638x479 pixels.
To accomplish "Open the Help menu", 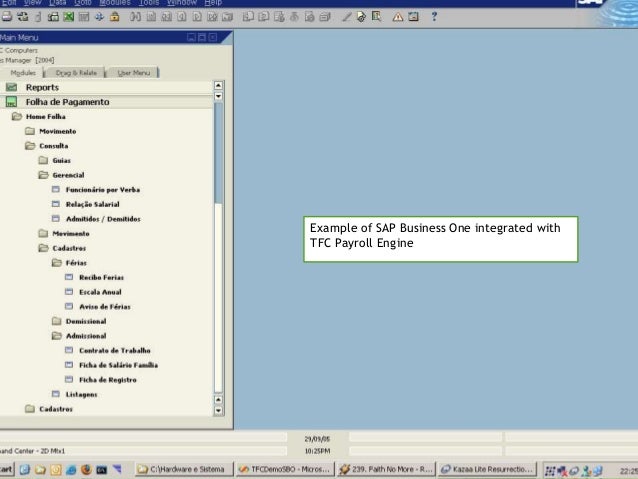I will (213, 3).
